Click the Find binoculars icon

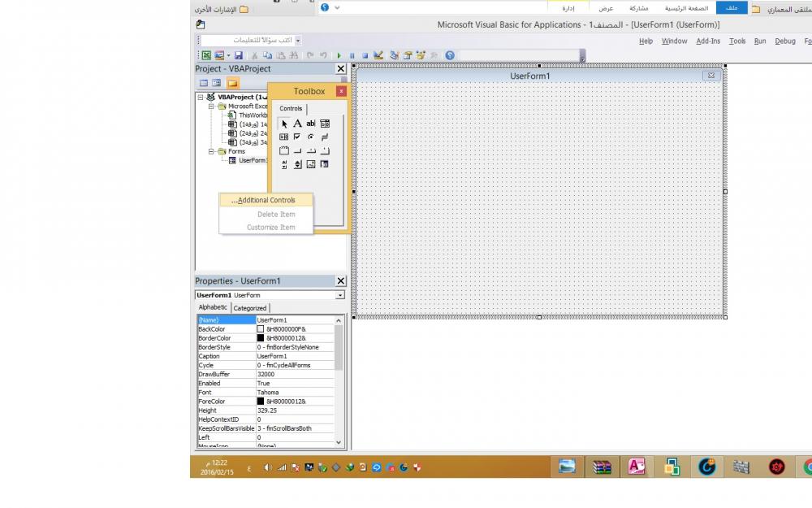click(294, 55)
